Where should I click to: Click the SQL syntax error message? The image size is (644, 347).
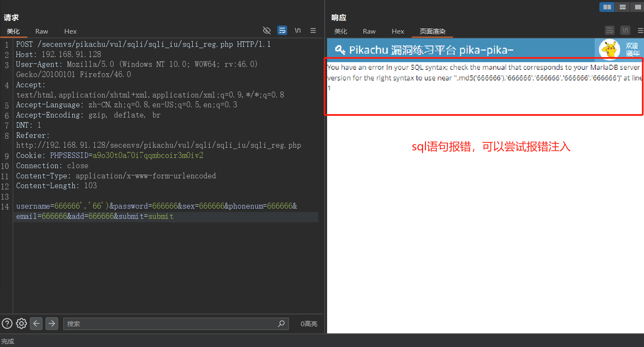(485, 77)
